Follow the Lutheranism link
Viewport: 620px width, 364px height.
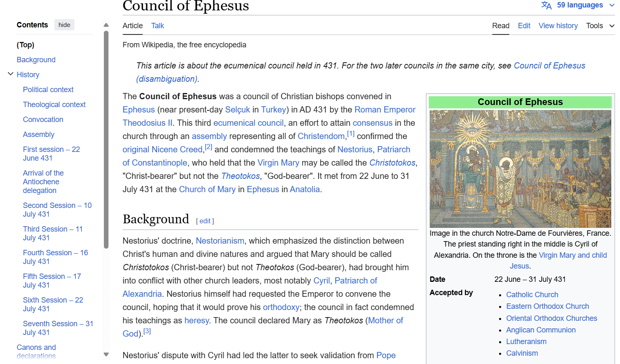point(527,342)
